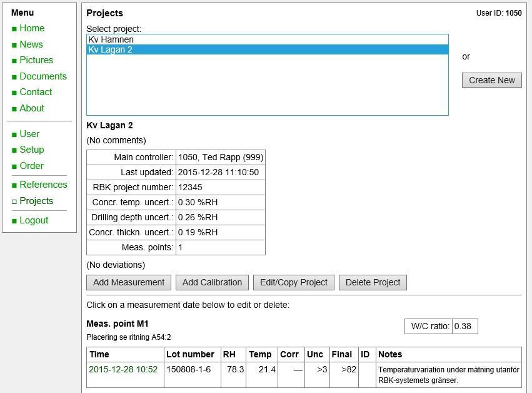Viewport: 532px width, 393px height.
Task: Click RBK project number 12345
Action: (190, 187)
